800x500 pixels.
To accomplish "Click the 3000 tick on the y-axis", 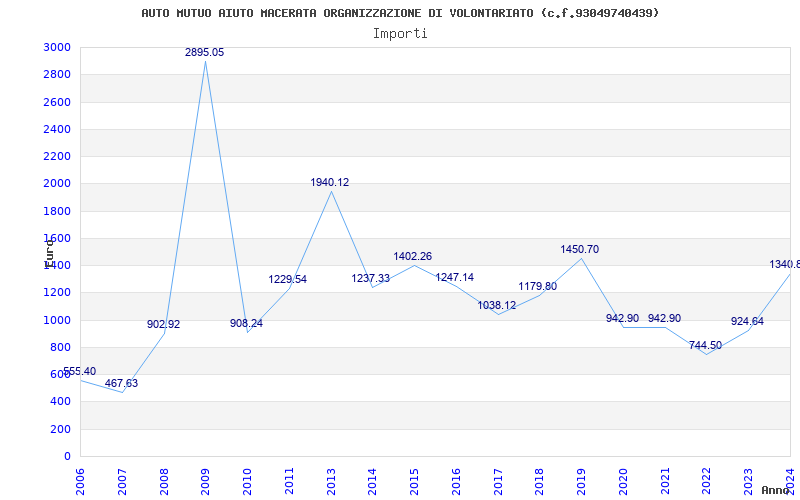I will tap(57, 47).
